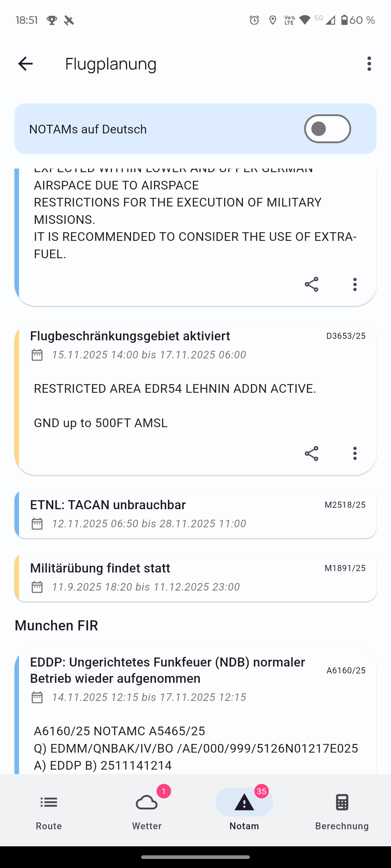Viewport: 391px width, 868px height.
Task: Open the Wetter tab
Action: pos(147,810)
